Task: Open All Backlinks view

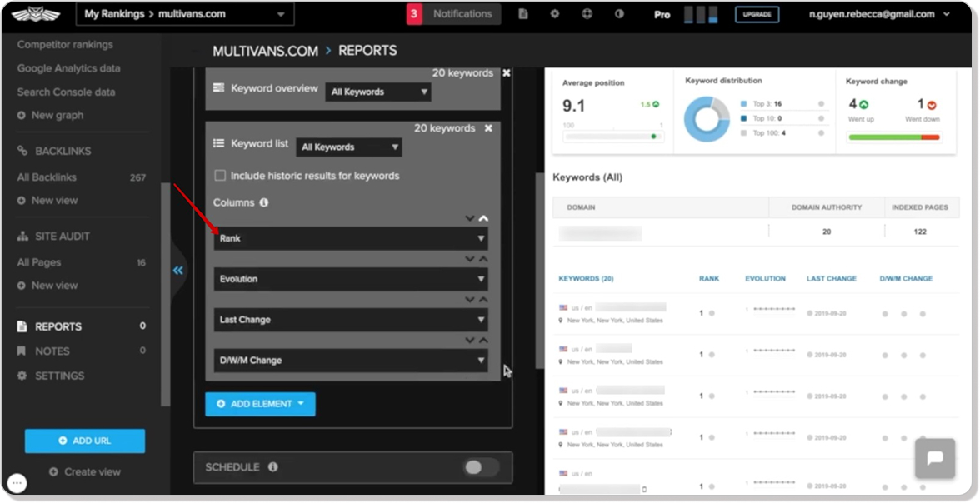Action: 47,177
